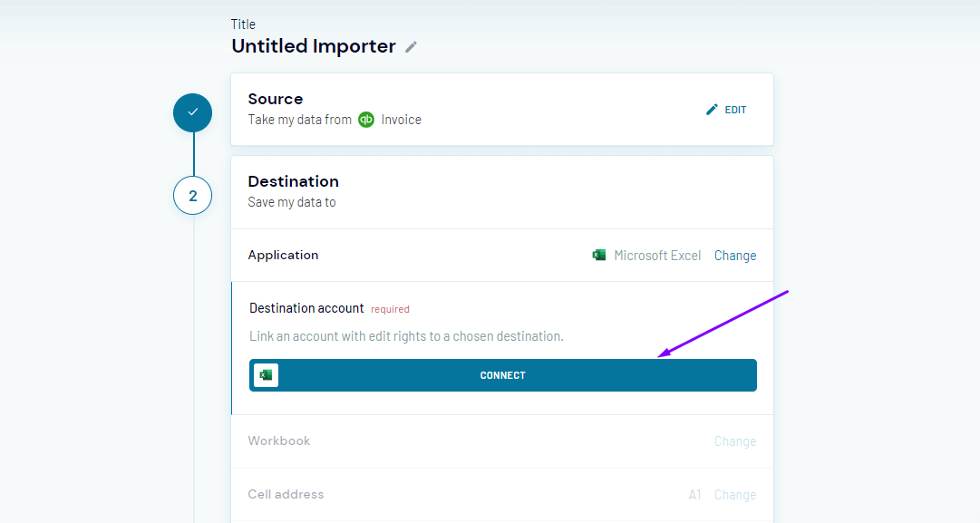Viewport: 980px width, 523px height.
Task: Click the Invoice source entity text
Action: point(401,120)
